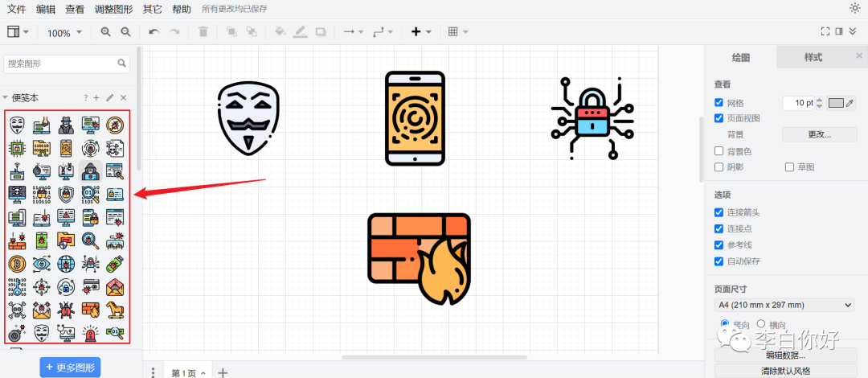This screenshot has height=378, width=868.
Task: Switch to the 样式 tab
Action: click(813, 57)
